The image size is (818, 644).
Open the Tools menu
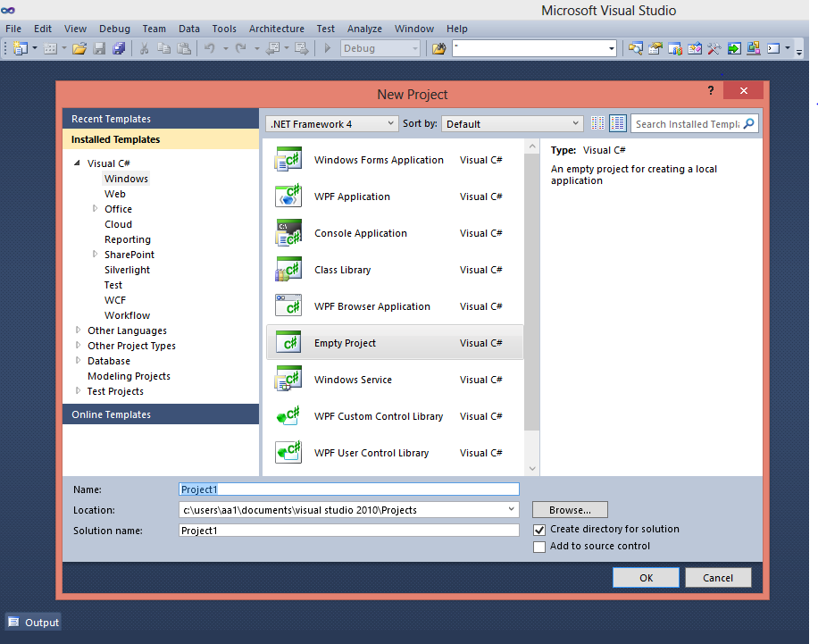pos(224,29)
